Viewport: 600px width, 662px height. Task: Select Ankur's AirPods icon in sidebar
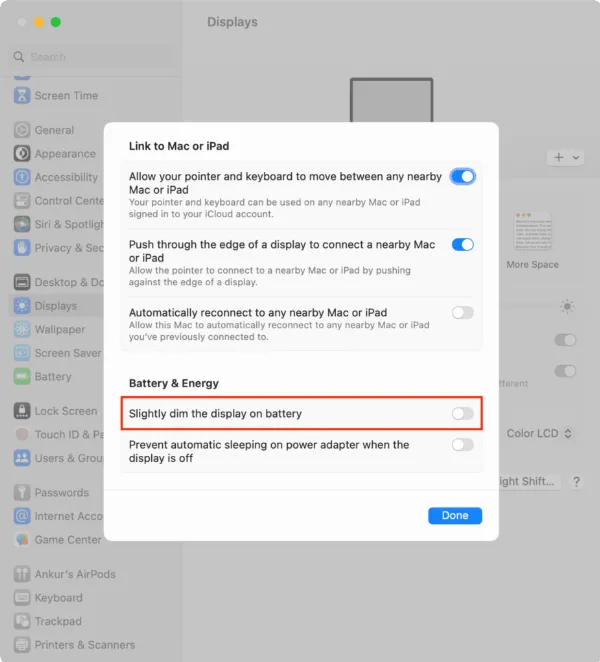[22, 574]
